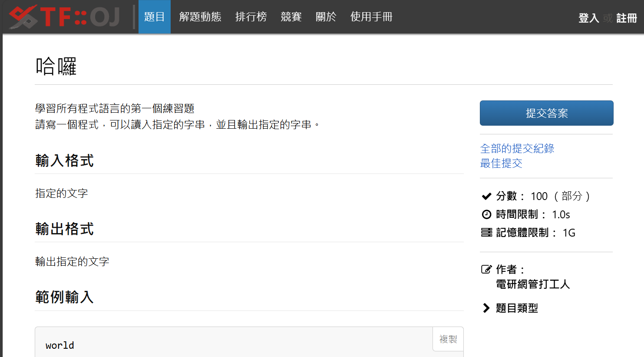The height and width of the screenshot is (357, 644).
Task: Expand the 題目類型 chevron
Action: tap(486, 308)
